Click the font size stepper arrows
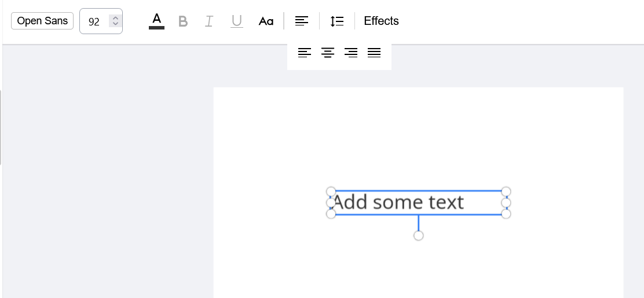Image resolution: width=644 pixels, height=298 pixels. 115,21
